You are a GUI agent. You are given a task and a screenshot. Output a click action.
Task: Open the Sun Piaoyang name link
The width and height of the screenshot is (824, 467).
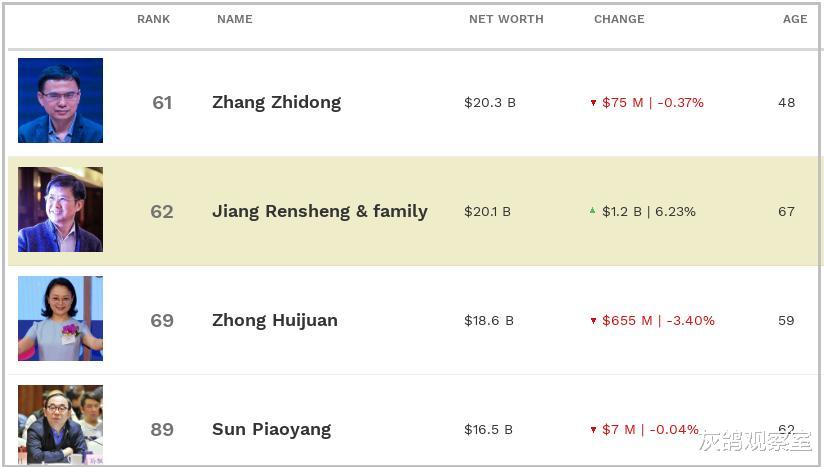[271, 429]
